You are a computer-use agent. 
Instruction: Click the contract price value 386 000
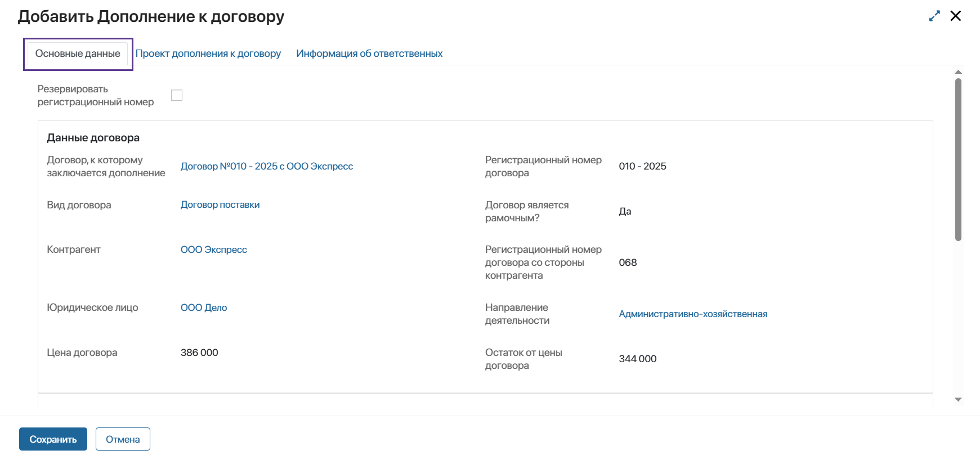coord(199,353)
